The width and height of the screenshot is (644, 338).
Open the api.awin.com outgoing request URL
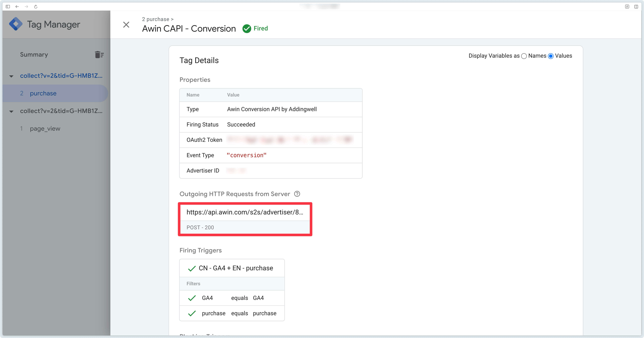pyautogui.click(x=245, y=212)
